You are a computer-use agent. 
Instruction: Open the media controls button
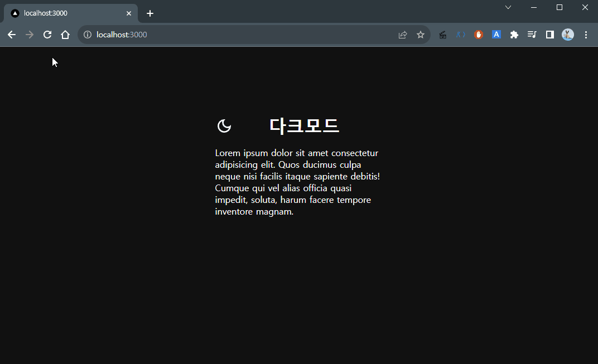532,35
